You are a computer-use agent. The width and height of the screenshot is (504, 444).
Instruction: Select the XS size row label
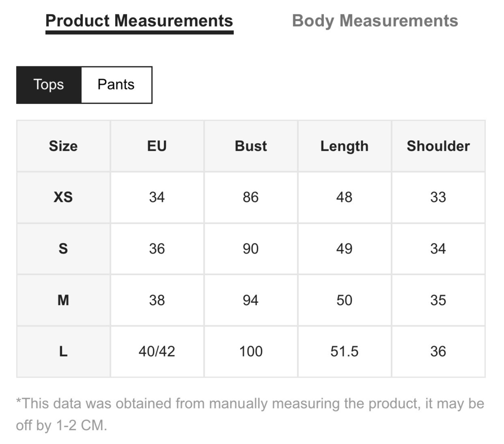point(63,197)
